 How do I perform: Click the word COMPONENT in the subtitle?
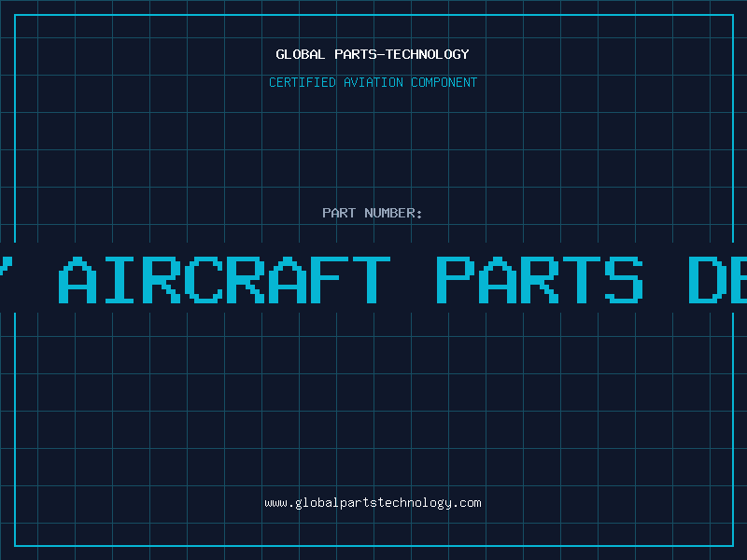tap(444, 82)
